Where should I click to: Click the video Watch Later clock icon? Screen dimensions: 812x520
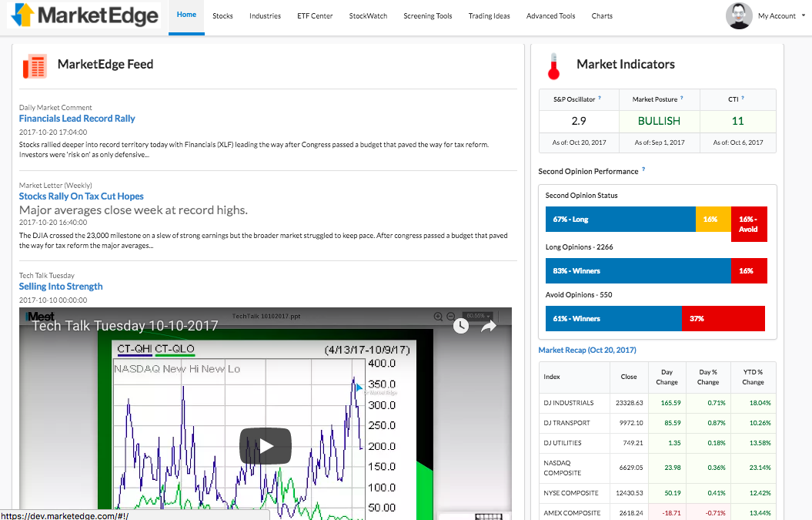pyautogui.click(x=460, y=326)
